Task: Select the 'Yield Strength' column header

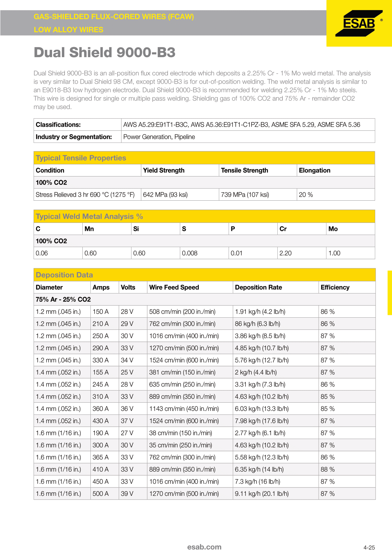Action: click(180, 170)
